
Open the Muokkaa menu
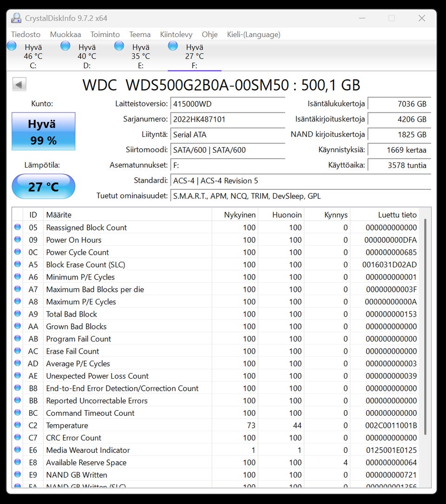click(66, 34)
